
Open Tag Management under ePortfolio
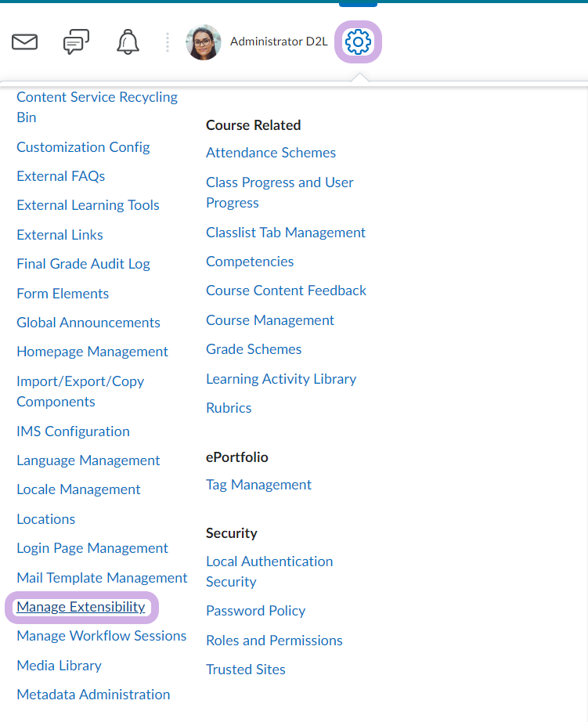(258, 485)
